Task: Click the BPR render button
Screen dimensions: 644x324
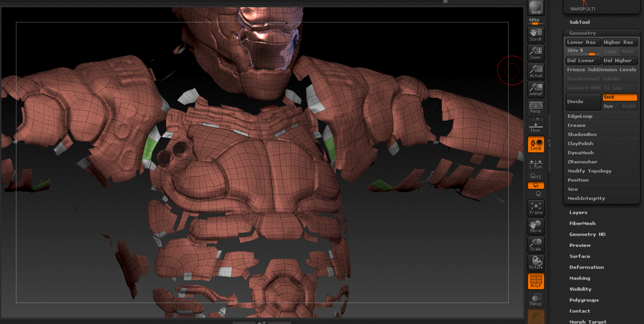Action: (x=536, y=7)
